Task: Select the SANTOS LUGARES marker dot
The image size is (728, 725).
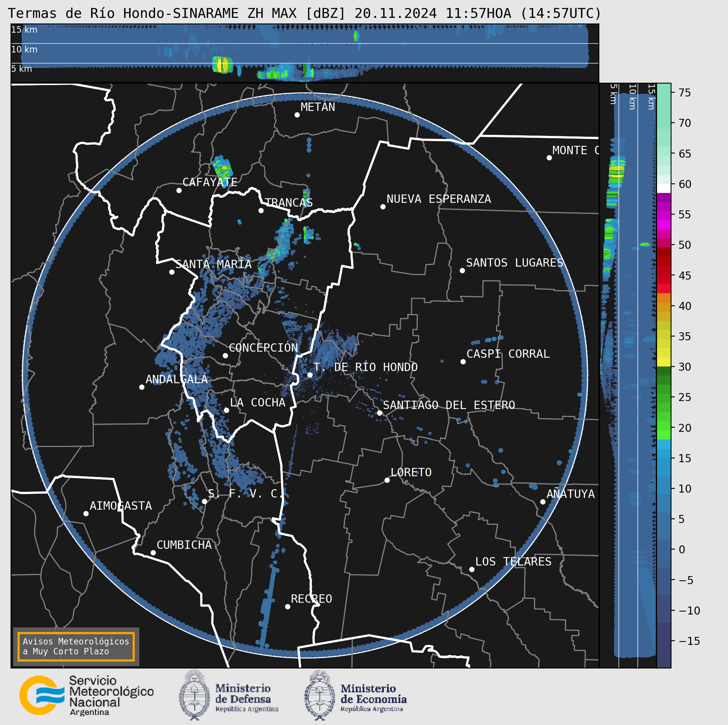Action: click(462, 270)
